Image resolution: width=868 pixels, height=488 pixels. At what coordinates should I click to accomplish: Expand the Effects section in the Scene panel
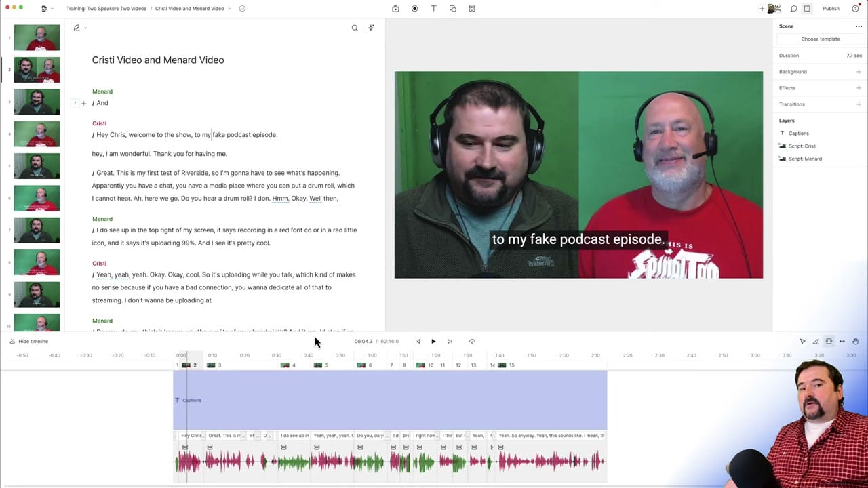859,87
